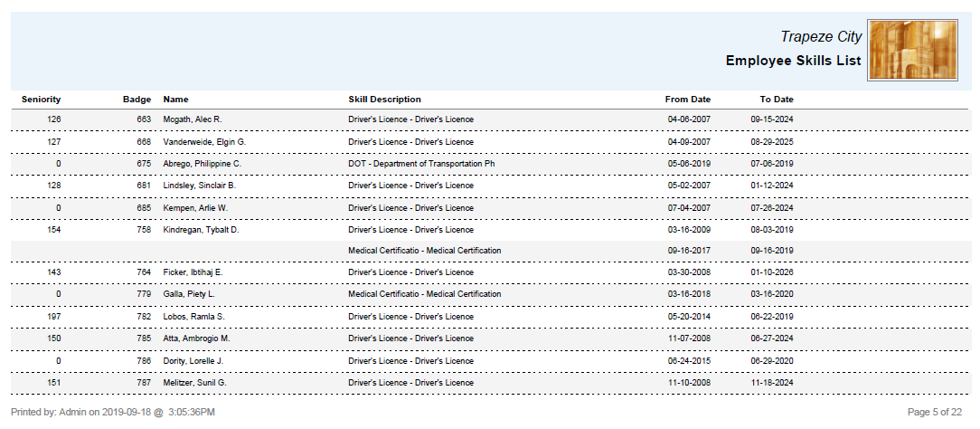Screen dimensions: 980x429
Task: Select name Galla, Piety L.
Action: click(x=189, y=294)
